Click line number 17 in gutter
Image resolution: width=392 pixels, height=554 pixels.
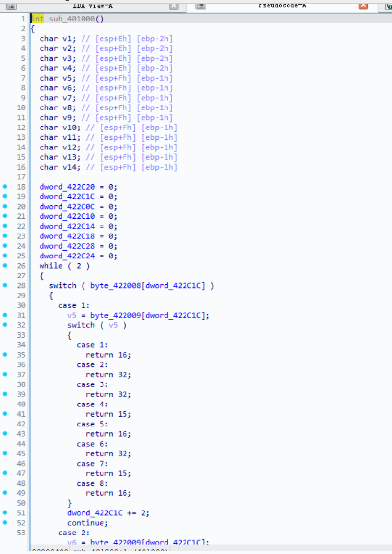click(x=21, y=177)
